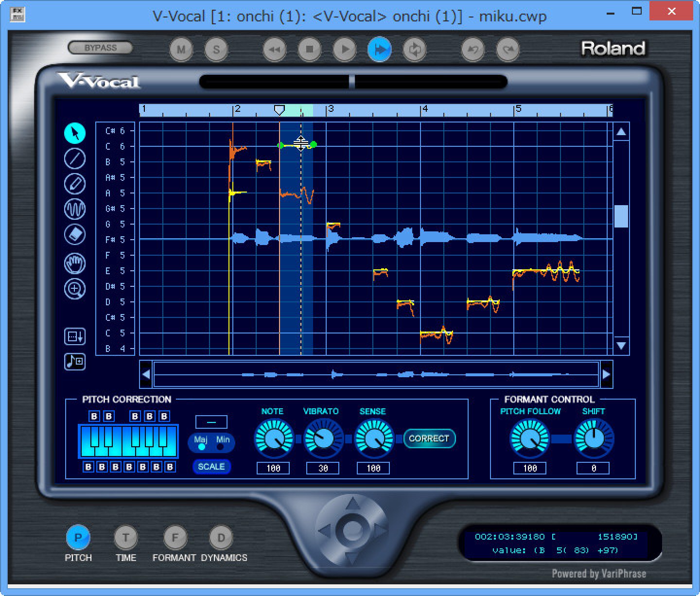Viewport: 700px width, 596px height.
Task: Select the Line drawing tool
Action: 75,158
